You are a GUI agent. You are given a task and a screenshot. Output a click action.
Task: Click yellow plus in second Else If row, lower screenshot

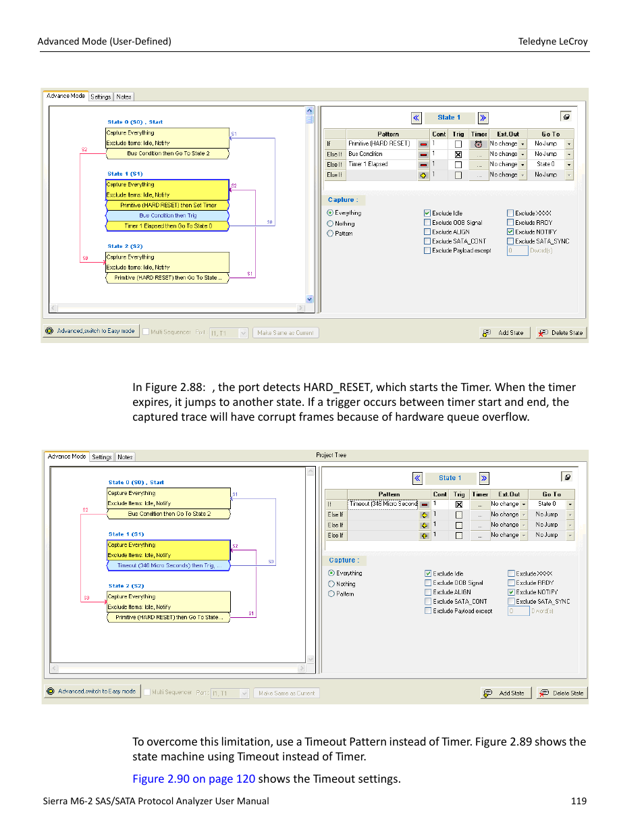[x=425, y=525]
